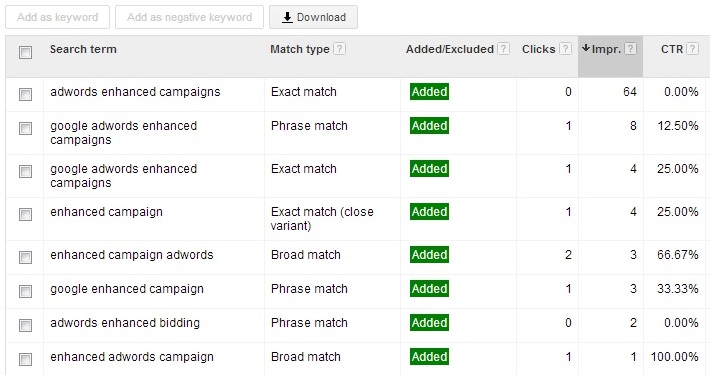Click the Download button
The height and width of the screenshot is (375, 710).
pos(313,17)
